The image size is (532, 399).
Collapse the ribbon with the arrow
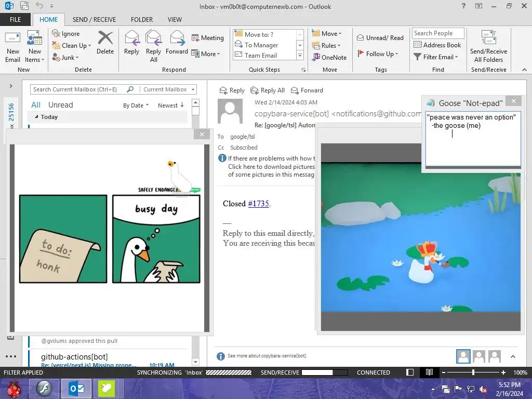(x=524, y=70)
